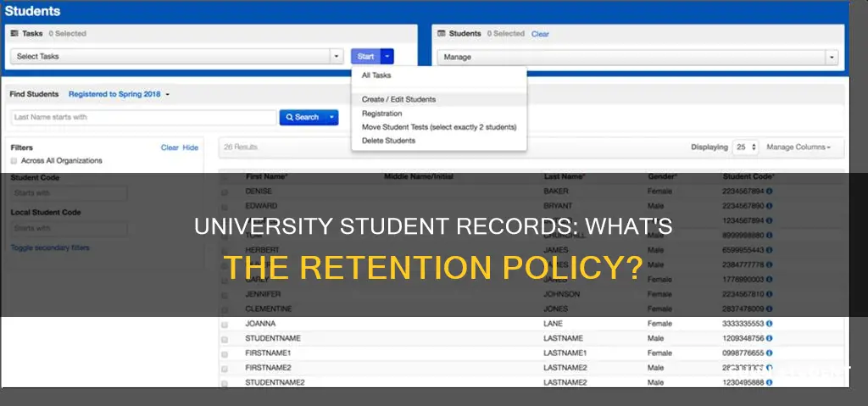Click Hide link in the Filters panel
Viewport: 868px width, 406px height.
point(191,147)
